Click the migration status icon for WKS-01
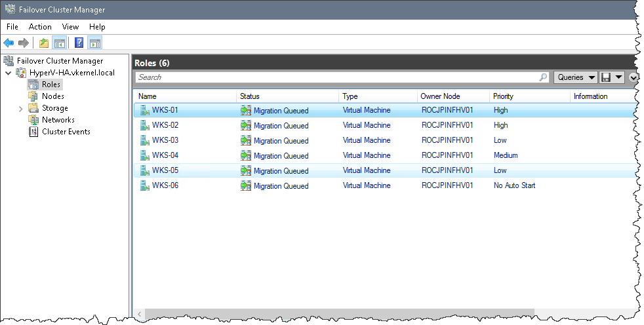This screenshot has width=644, height=325. (246, 110)
